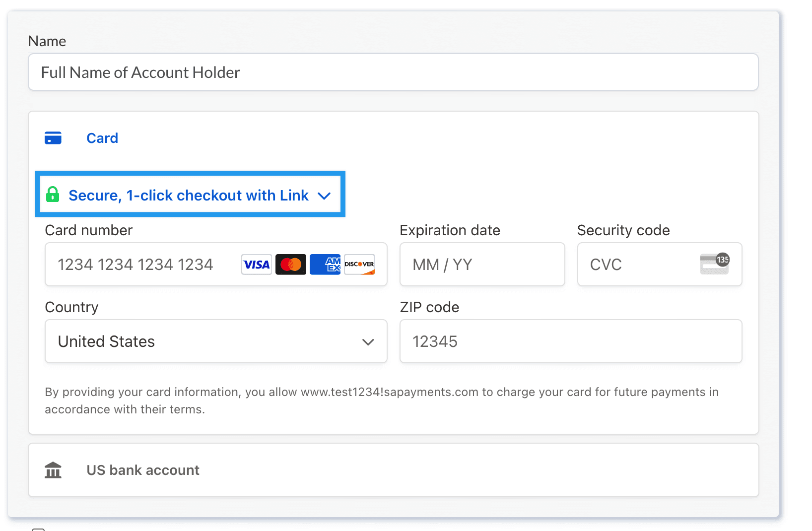The image size is (812, 531).
Task: Click the Visa logo icon
Action: (x=256, y=265)
